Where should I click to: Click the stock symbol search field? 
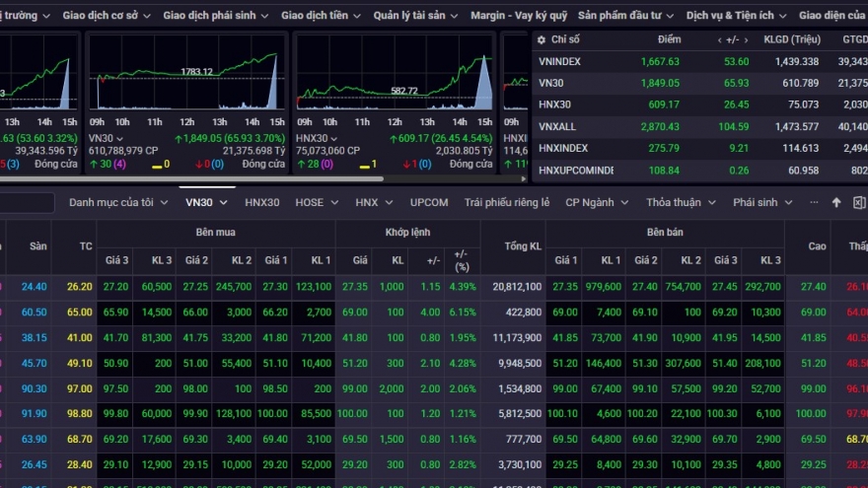point(25,203)
